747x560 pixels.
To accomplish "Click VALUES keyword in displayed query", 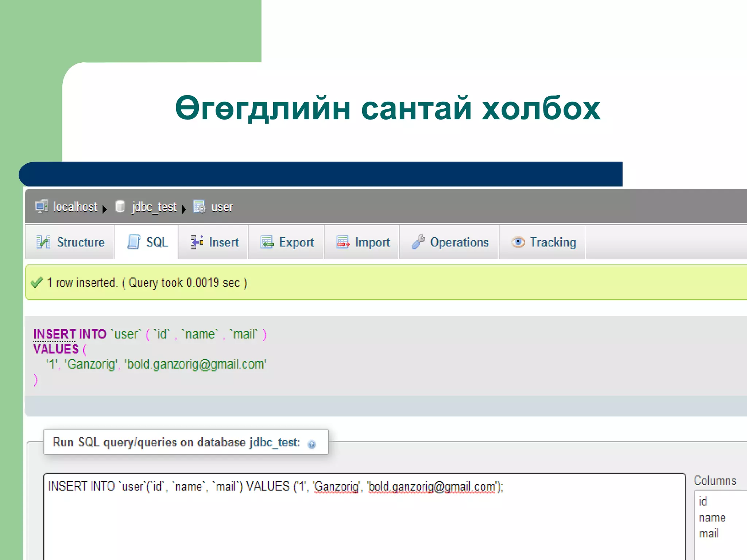I will [x=56, y=349].
